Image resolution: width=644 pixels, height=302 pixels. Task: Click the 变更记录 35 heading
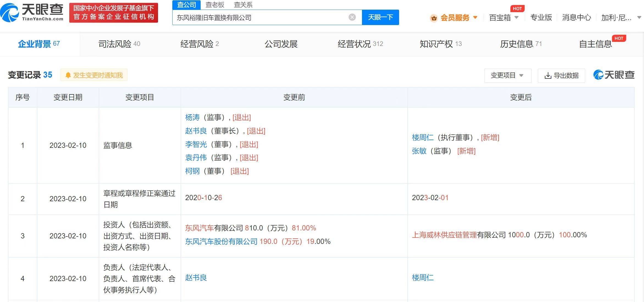(30, 75)
